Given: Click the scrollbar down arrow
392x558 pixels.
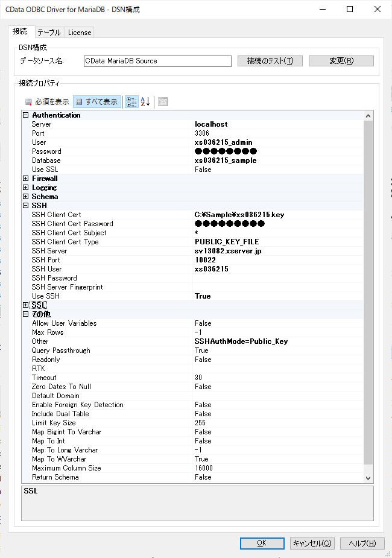Looking at the screenshot, I should (x=368, y=478).
